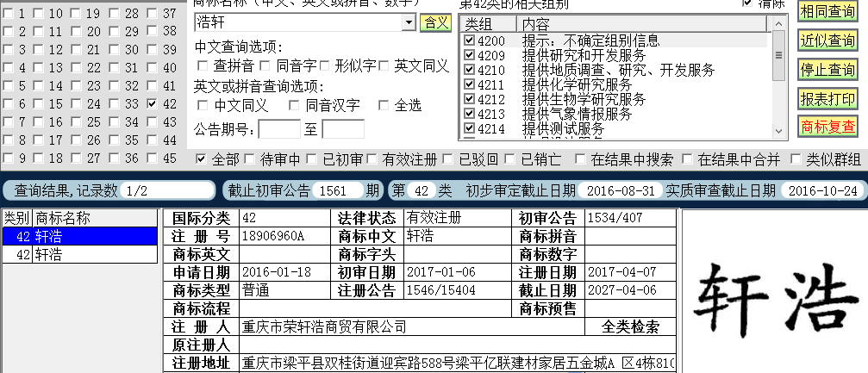The image size is (868, 373).
Task: Toggle the 查拼音 option
Action: (x=203, y=65)
